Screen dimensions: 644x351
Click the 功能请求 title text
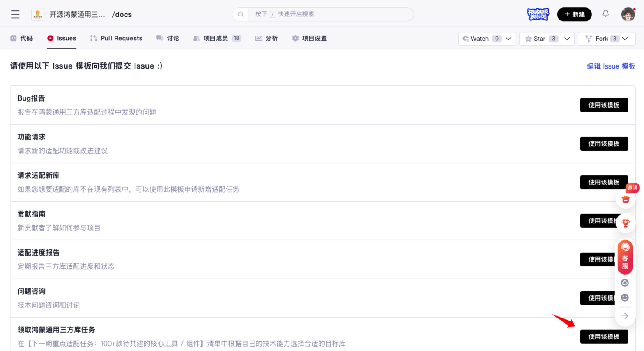pos(31,137)
